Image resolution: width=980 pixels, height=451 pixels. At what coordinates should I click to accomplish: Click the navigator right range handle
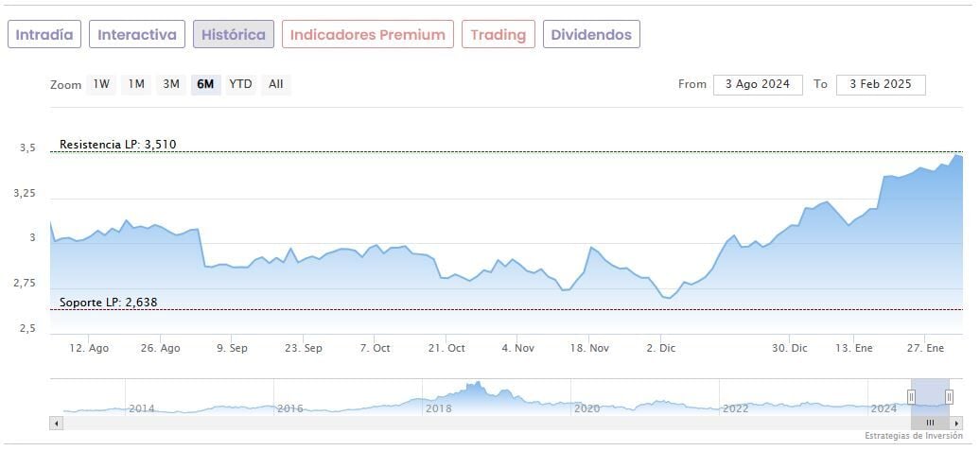pyautogui.click(x=949, y=396)
